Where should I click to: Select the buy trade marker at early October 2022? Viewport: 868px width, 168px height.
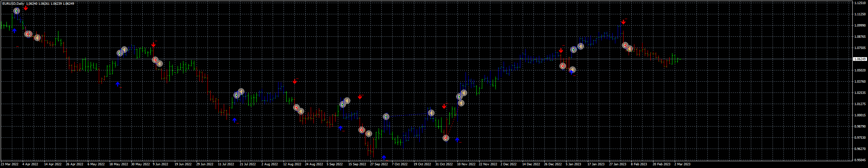tap(386, 117)
